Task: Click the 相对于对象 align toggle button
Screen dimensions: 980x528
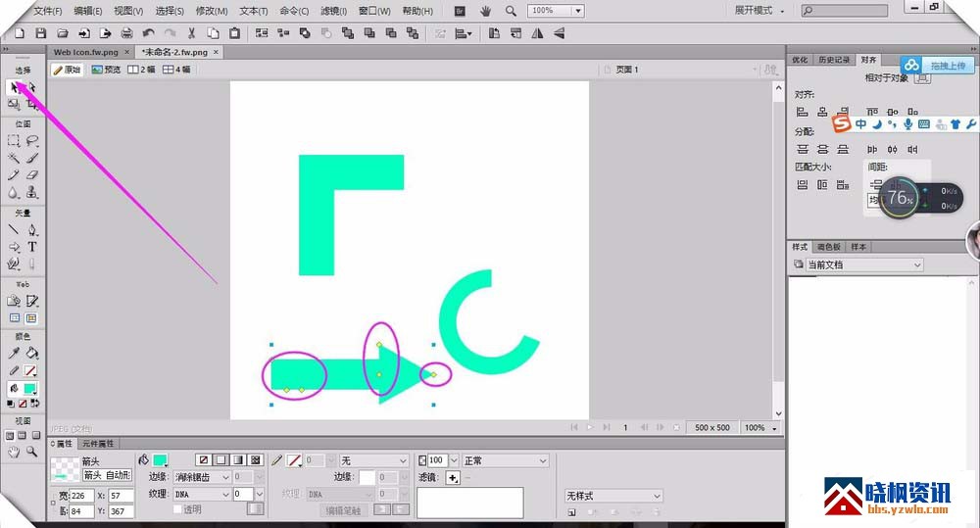Action: click(922, 78)
